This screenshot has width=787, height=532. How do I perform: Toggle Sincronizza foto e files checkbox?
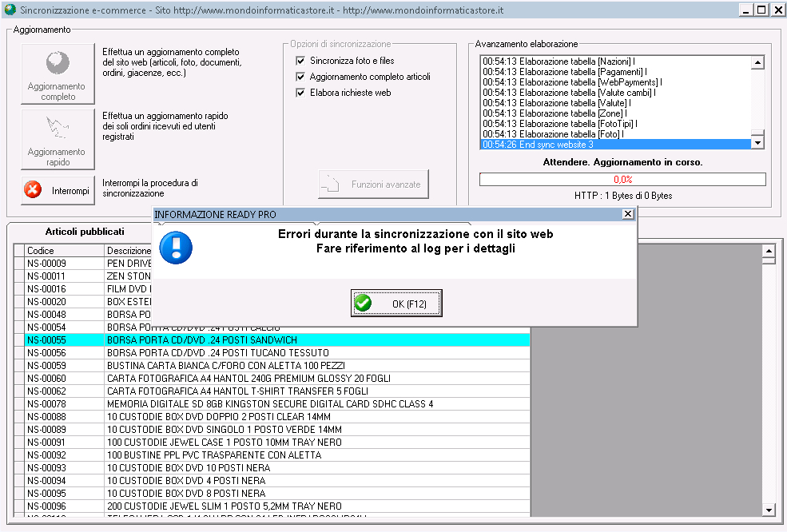(300, 61)
